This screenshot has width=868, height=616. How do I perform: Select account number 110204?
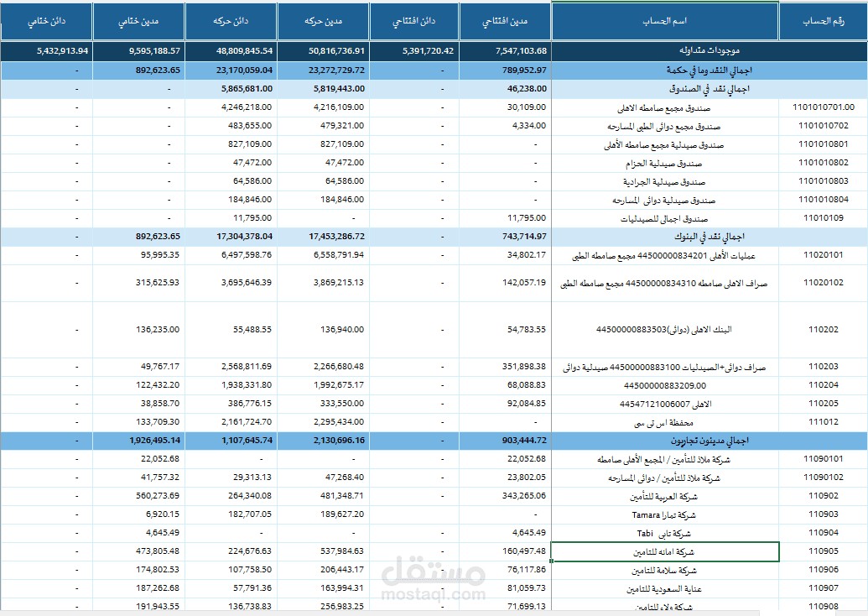pos(824,385)
